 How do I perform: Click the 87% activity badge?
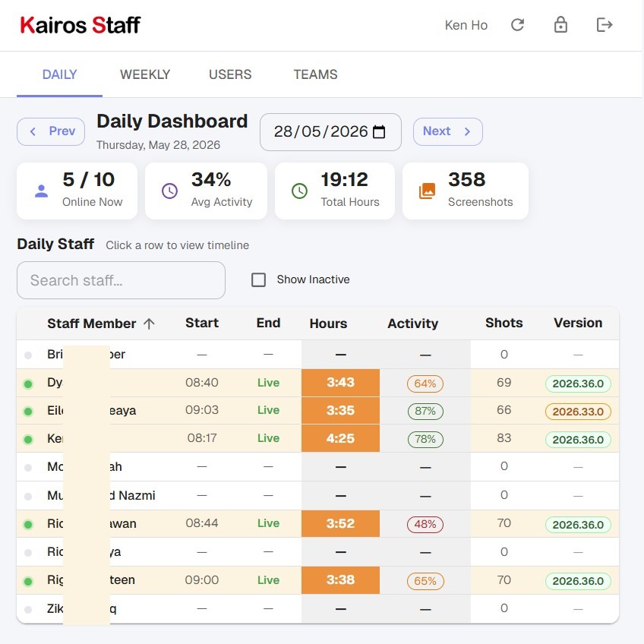point(425,411)
